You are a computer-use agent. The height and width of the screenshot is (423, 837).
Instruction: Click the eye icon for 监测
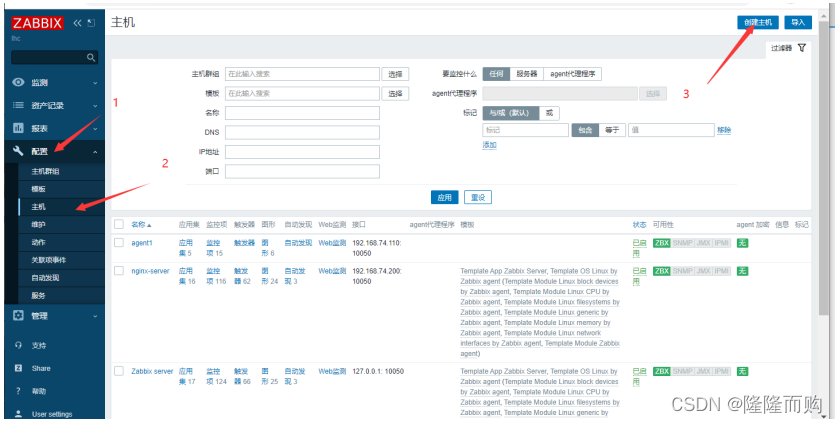pos(19,82)
